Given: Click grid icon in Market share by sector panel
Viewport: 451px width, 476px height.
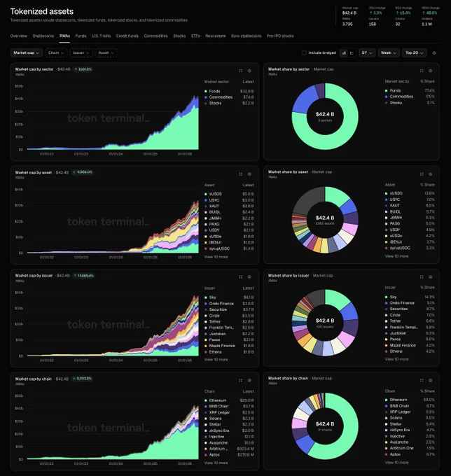Looking at the screenshot, I should (422, 71).
